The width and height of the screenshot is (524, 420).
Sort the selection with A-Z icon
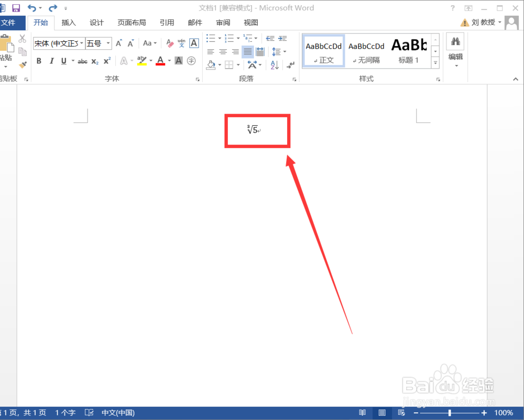(275, 65)
